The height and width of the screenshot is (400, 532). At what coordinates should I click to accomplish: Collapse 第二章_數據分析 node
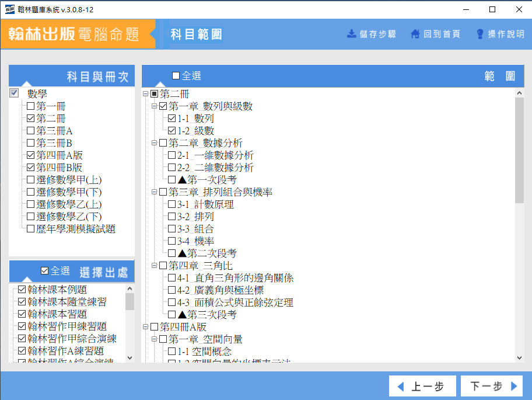[x=155, y=142]
